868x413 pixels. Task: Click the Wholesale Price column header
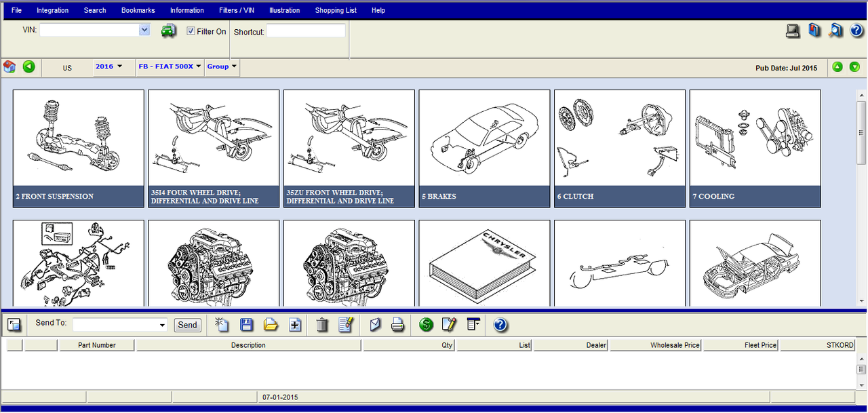656,345
